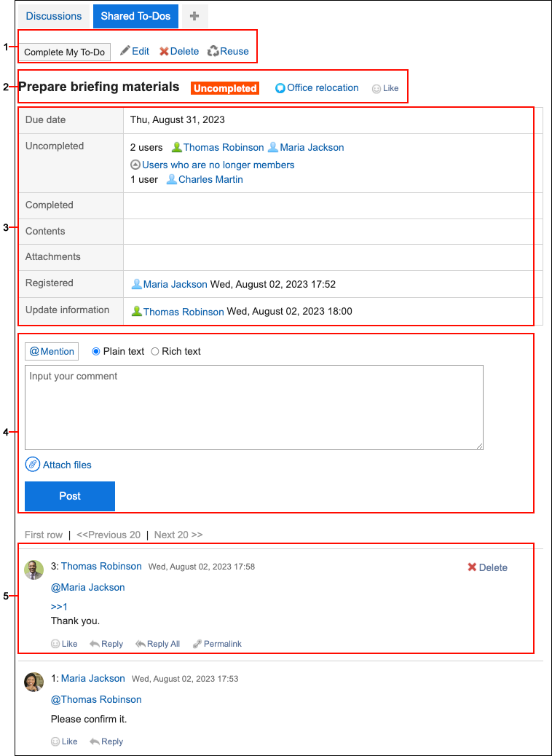The height and width of the screenshot is (756, 552).
Task: Click the Reuse link
Action: 234,51
